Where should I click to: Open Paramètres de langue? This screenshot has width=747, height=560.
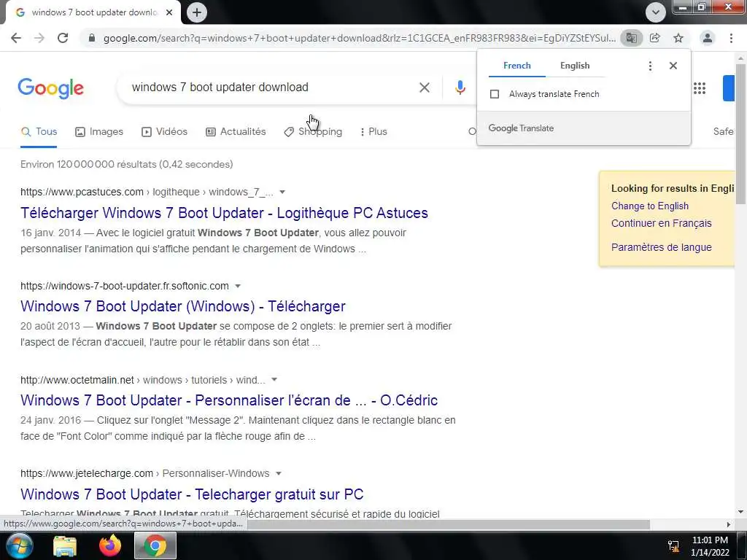(661, 248)
